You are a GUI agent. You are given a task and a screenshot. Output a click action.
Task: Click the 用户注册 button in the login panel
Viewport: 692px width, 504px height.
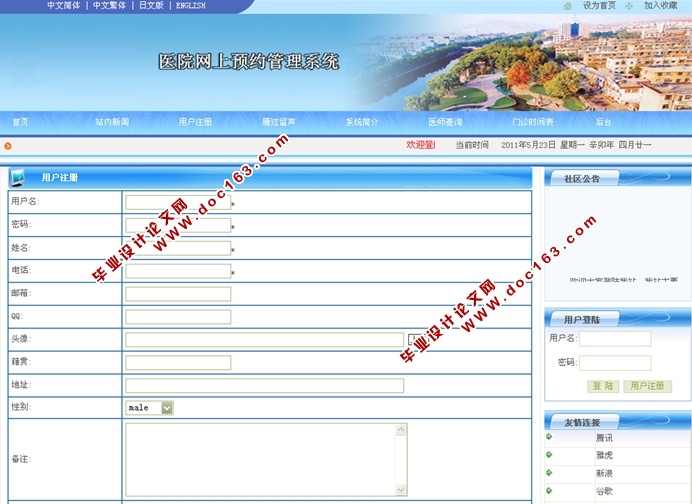(647, 386)
